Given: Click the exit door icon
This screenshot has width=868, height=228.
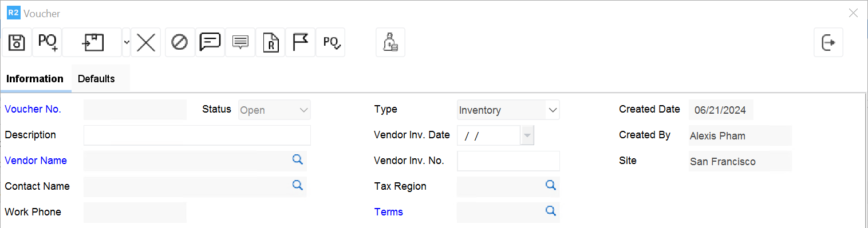Looking at the screenshot, I should click(828, 42).
